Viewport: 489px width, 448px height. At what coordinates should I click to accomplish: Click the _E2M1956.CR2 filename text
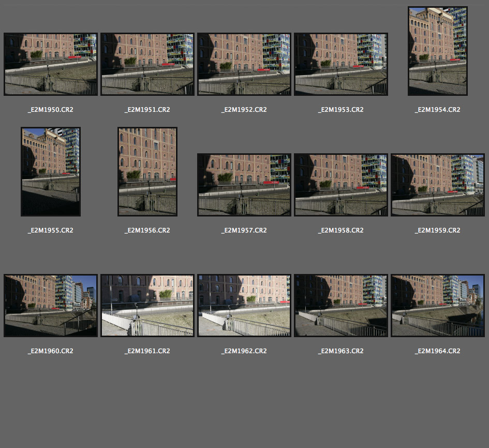coord(147,230)
